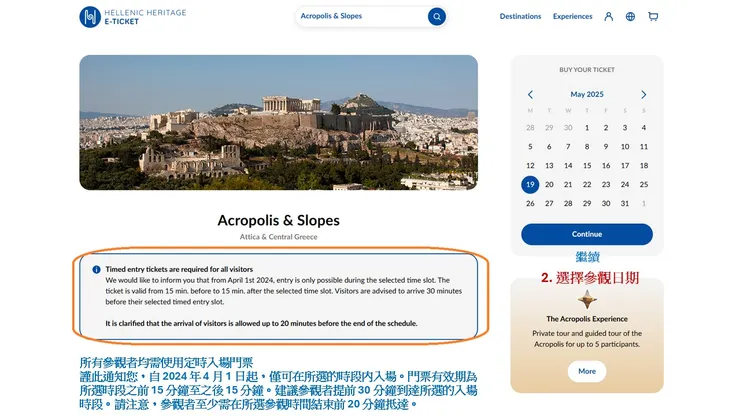Click the Attica & Central Greece subtitle
Screen dimensions: 740x416
click(x=278, y=237)
